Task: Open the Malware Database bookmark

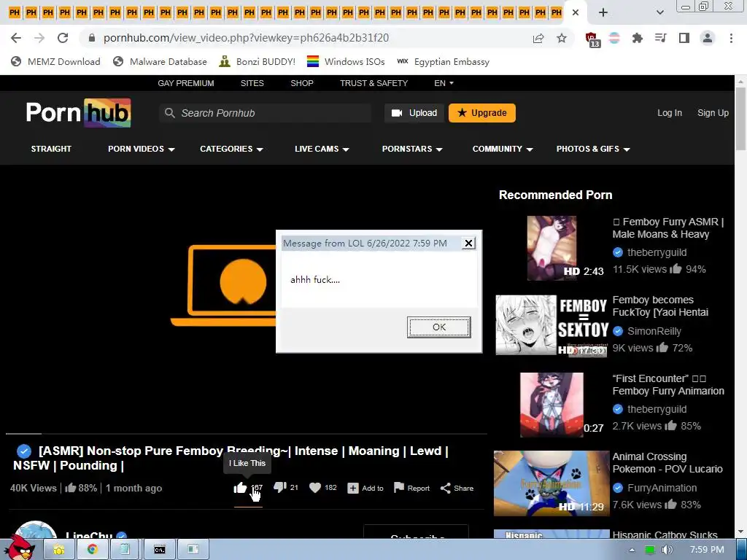Action: pos(160,61)
